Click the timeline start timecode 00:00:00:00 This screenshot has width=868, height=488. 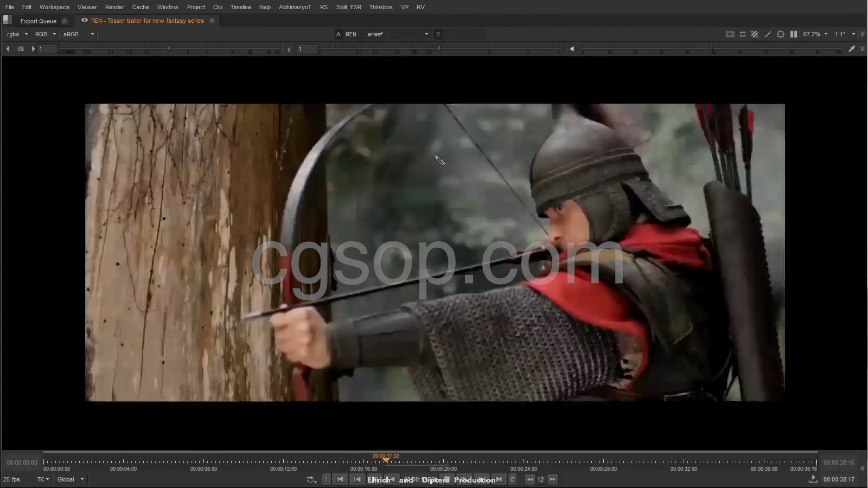(22, 463)
